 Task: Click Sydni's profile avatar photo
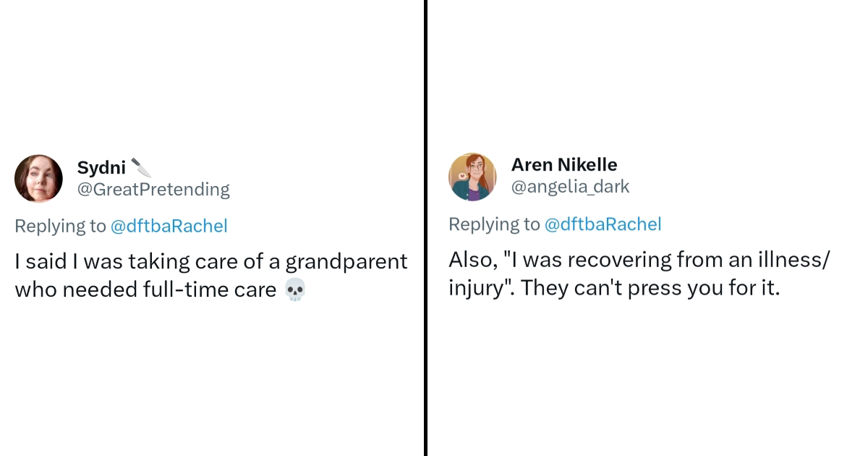pyautogui.click(x=38, y=178)
